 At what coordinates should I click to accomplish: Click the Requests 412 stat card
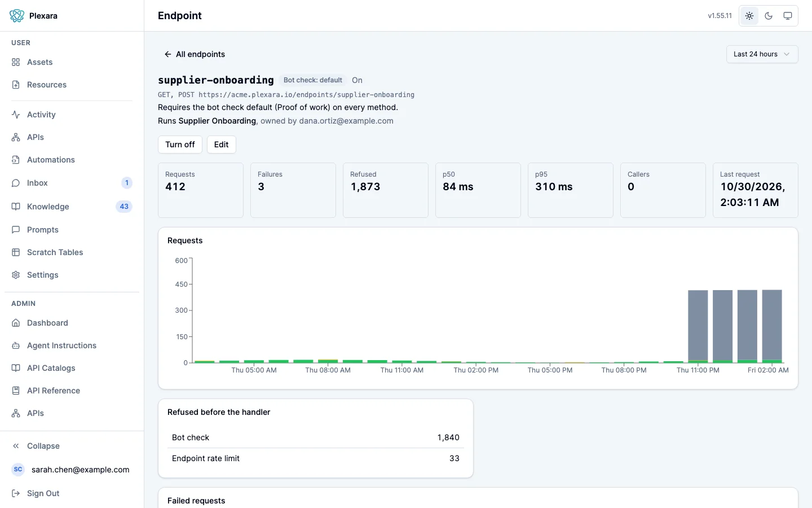point(201,190)
